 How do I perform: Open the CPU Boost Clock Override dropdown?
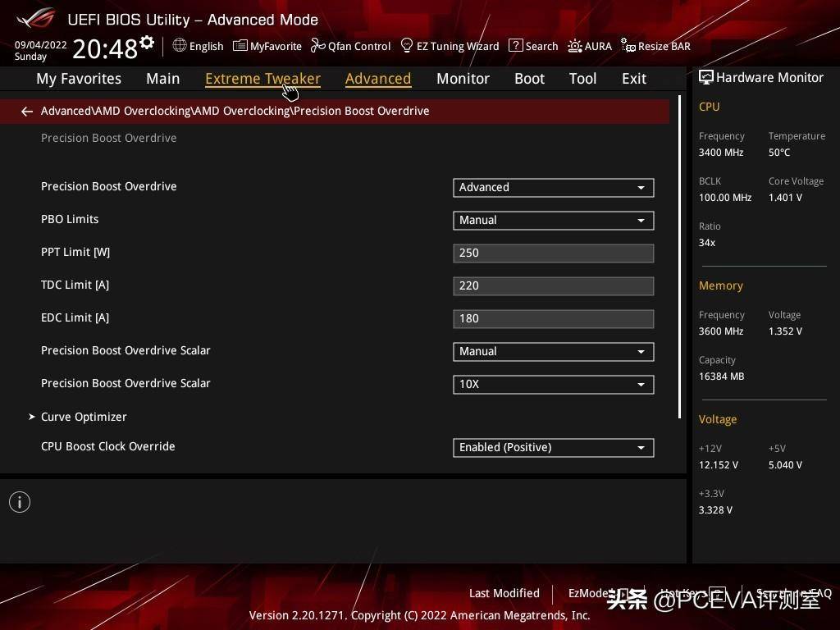click(x=554, y=447)
